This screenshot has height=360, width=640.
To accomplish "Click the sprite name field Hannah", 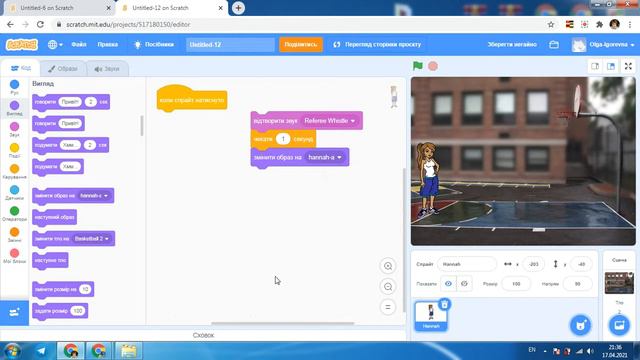I will pyautogui.click(x=467, y=264).
